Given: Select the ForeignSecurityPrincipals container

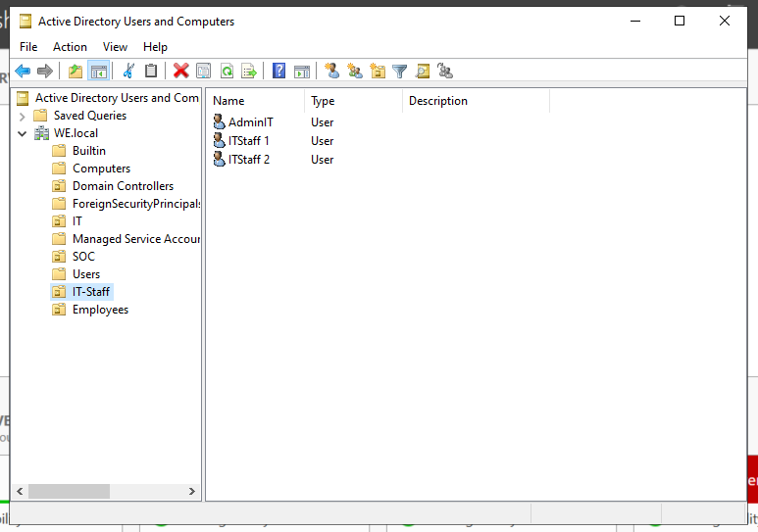Looking at the screenshot, I should (x=136, y=204).
